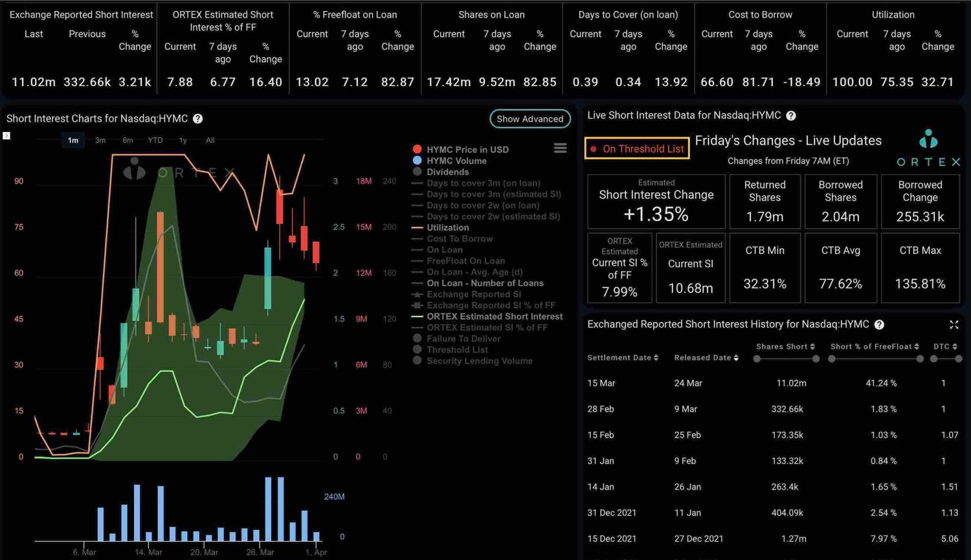Image resolution: width=971 pixels, height=560 pixels.
Task: Sort the table by Settlement Date
Action: (x=654, y=357)
